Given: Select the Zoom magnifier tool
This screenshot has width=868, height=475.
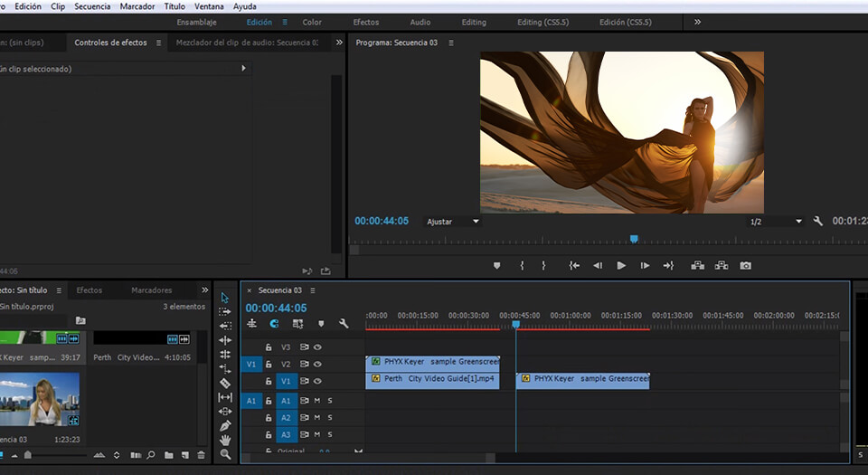Looking at the screenshot, I should pyautogui.click(x=225, y=454).
